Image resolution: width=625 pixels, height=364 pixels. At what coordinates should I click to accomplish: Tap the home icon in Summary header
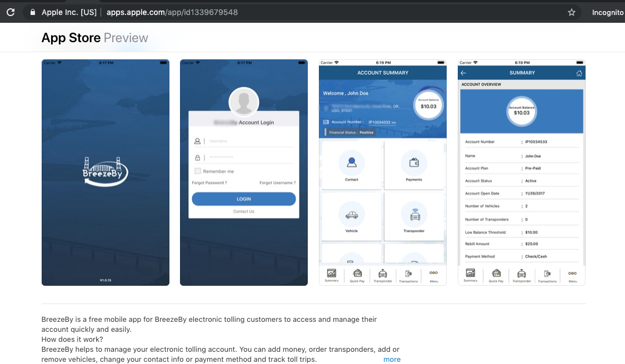pos(579,73)
